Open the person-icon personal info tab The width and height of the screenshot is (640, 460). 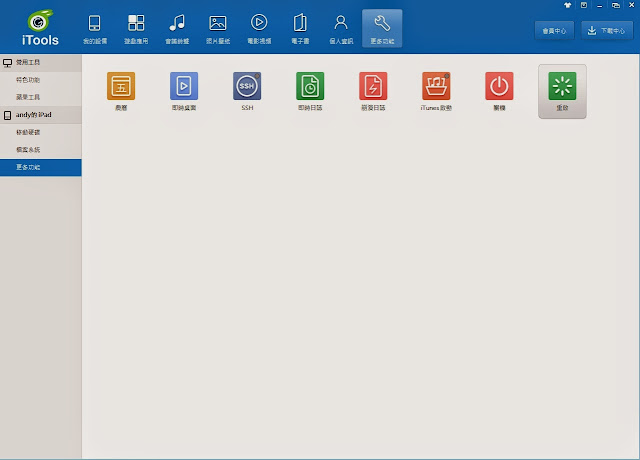click(341, 29)
